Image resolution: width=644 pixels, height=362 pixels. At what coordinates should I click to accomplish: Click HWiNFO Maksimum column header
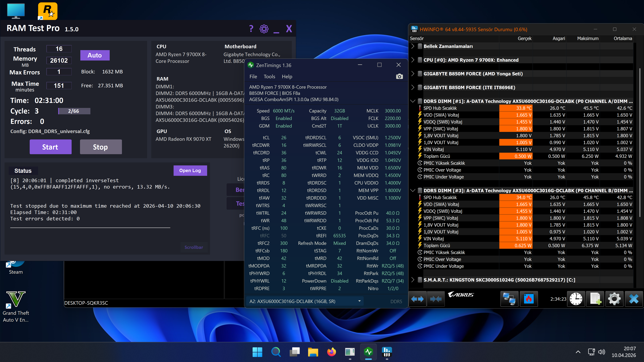(583, 39)
